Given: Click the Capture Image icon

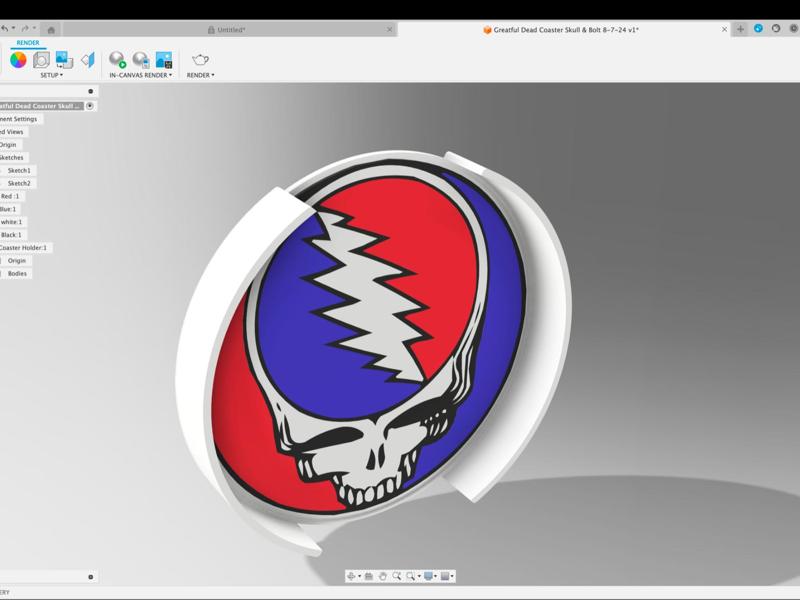Looking at the screenshot, I should 164,60.
